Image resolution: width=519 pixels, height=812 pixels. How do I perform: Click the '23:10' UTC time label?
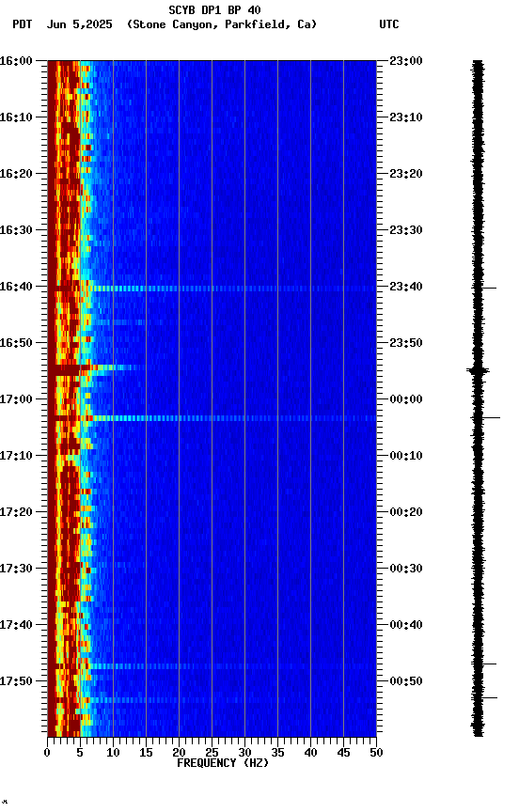pos(406,117)
